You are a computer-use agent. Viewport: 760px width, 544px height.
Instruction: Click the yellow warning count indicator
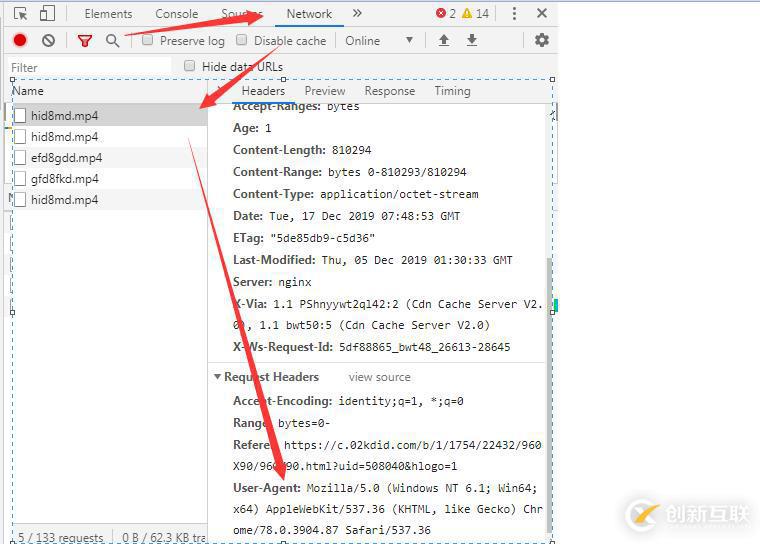point(475,13)
